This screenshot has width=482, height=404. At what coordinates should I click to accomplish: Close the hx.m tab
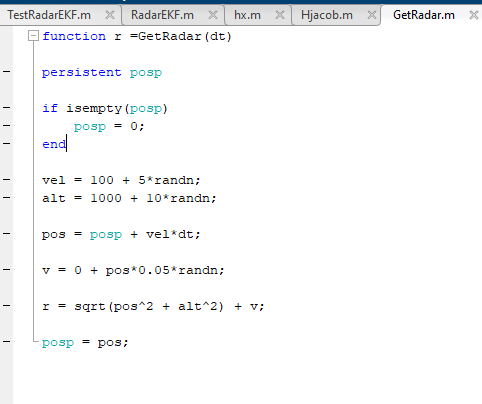(x=280, y=15)
